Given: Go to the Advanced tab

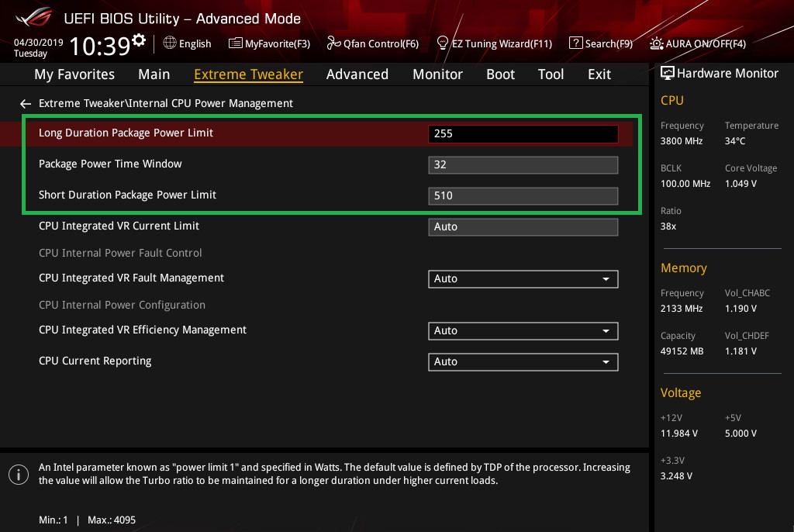Looking at the screenshot, I should coord(357,74).
